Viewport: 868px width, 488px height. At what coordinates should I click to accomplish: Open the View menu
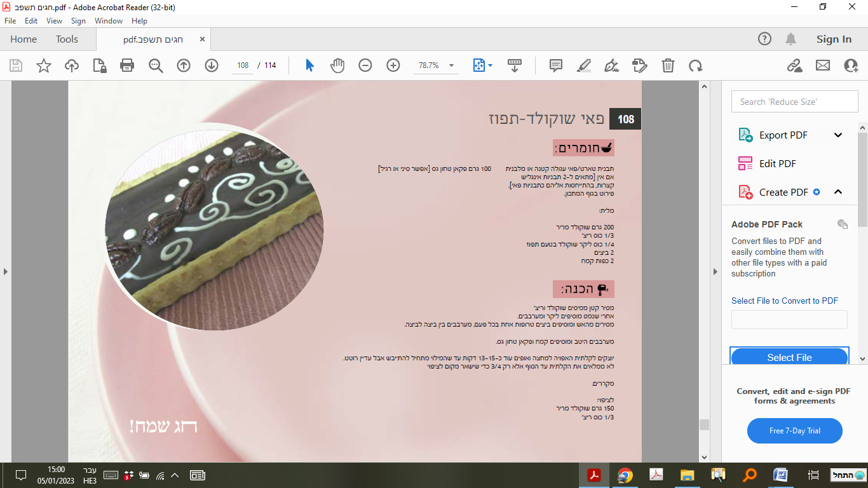(55, 21)
